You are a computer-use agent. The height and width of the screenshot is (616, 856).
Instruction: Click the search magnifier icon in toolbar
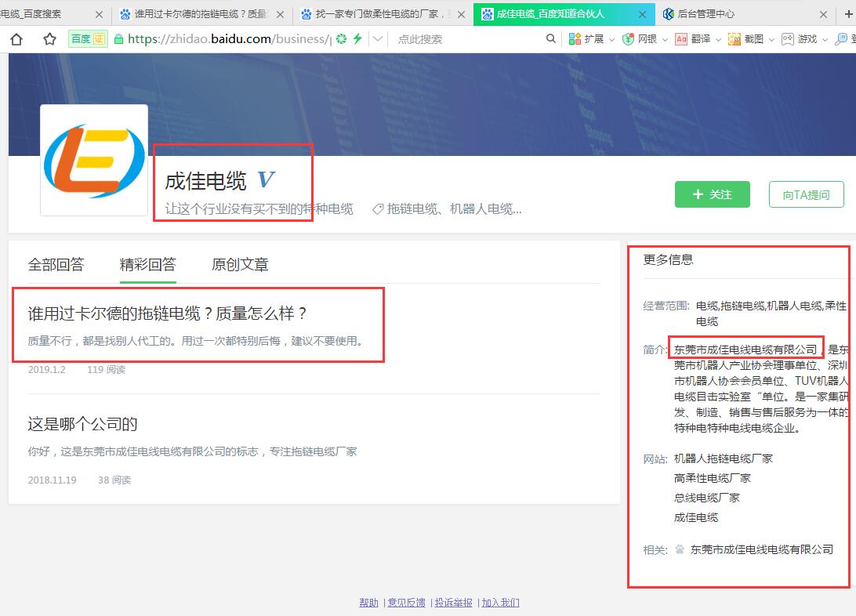click(x=551, y=39)
